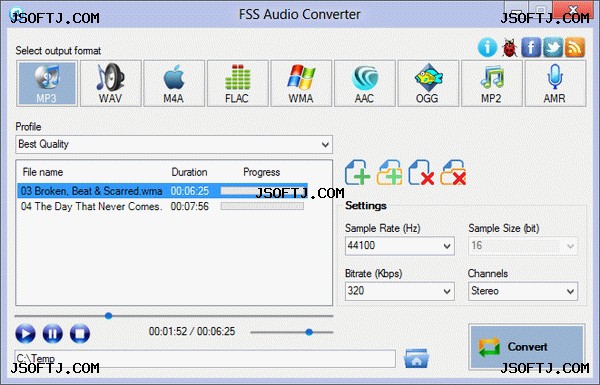This screenshot has height=385, width=600.
Task: Select AAC output format
Action: click(364, 83)
